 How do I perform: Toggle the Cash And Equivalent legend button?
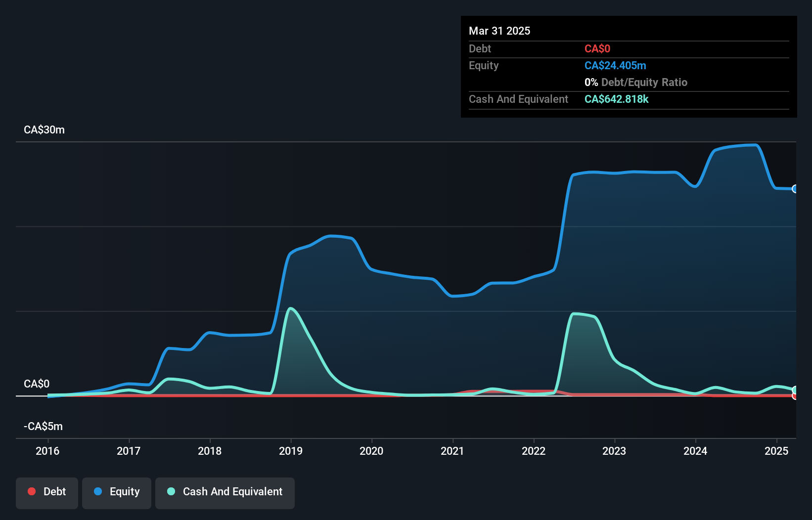point(225,493)
